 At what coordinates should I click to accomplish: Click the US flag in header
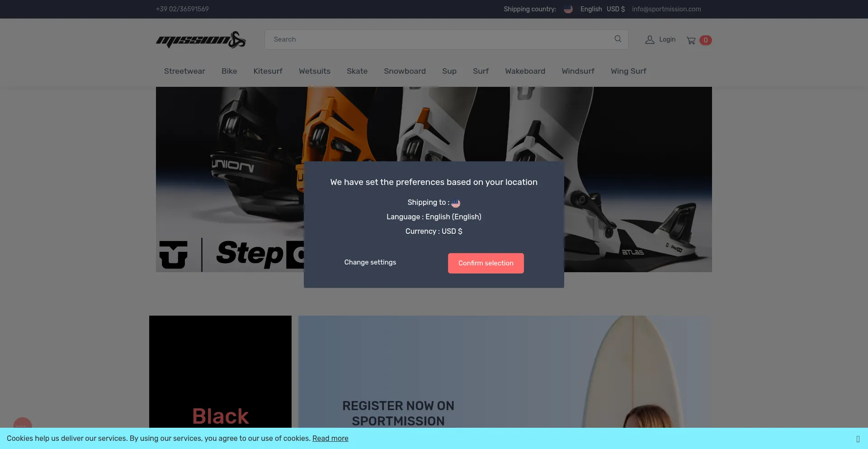coord(568,9)
